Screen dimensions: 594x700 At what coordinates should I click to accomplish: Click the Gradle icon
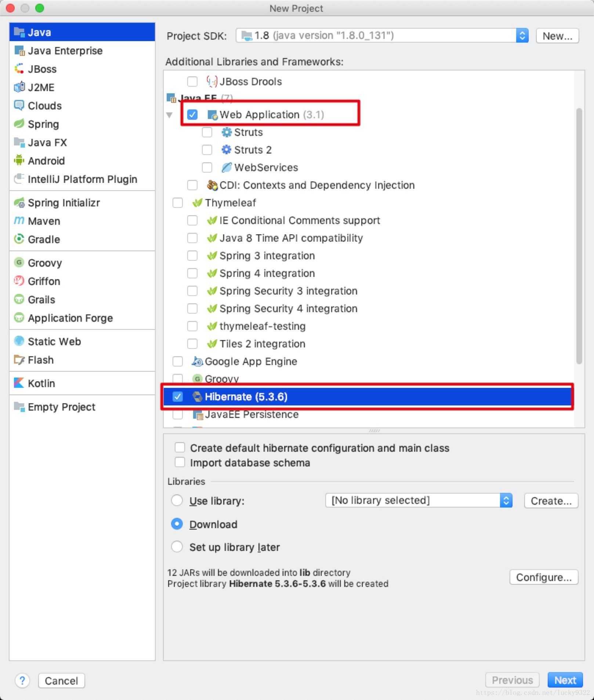point(19,239)
